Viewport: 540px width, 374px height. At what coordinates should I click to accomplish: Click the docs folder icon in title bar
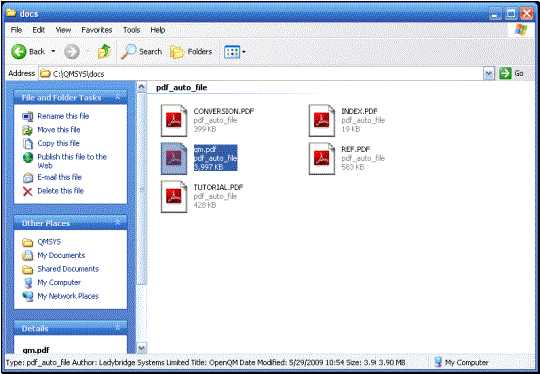(11, 13)
